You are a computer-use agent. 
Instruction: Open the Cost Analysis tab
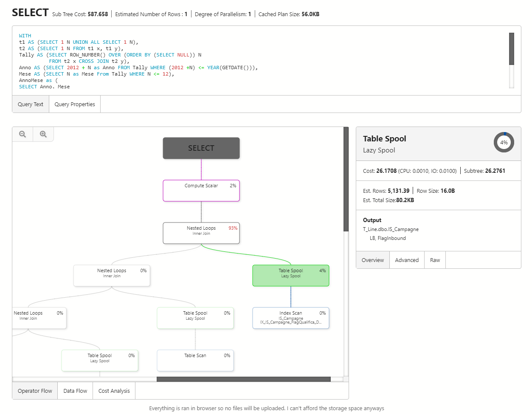(113, 390)
